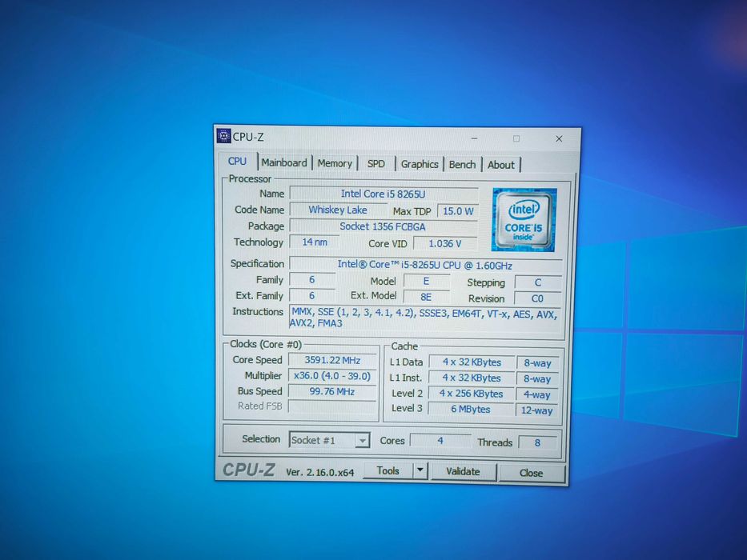Viewport: 747px width, 560px height.
Task: Click the Close button at bottom
Action: [531, 473]
